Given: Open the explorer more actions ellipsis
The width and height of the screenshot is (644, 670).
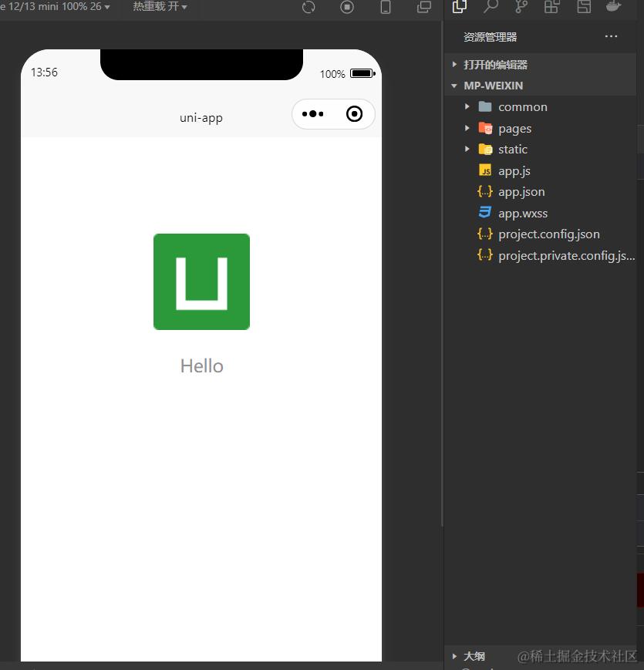Looking at the screenshot, I should (x=611, y=36).
